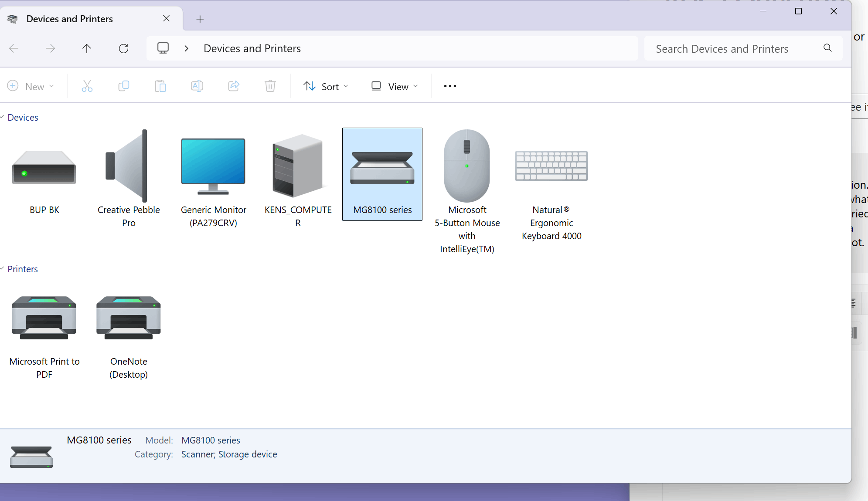Click Devices and Printers breadcrumb in address bar
Image resolution: width=868 pixels, height=501 pixels.
pyautogui.click(x=252, y=48)
